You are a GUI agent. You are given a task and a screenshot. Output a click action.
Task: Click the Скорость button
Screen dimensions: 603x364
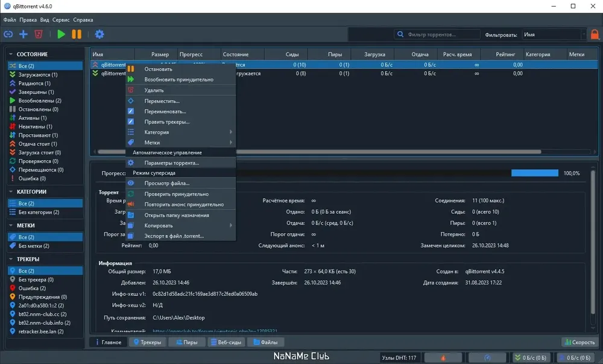coord(579,342)
